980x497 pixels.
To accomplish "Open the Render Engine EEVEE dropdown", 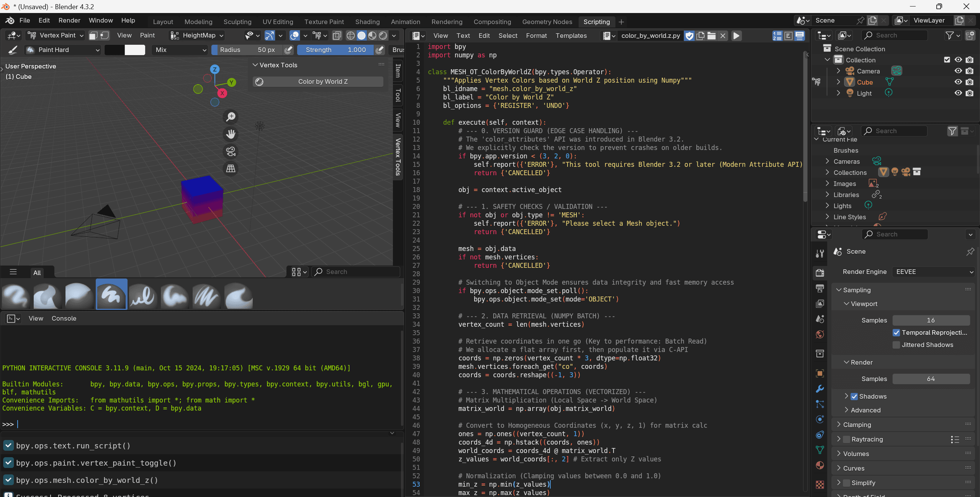I will pyautogui.click(x=933, y=272).
